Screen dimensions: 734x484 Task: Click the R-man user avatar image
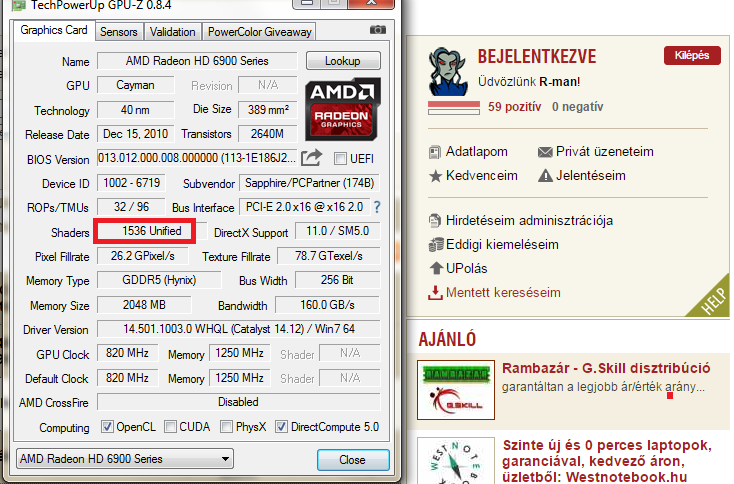[448, 71]
